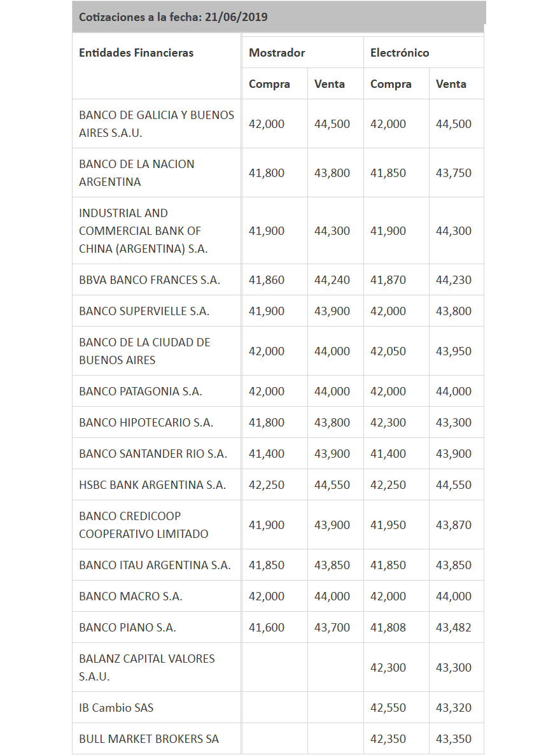
Task: Click BULL MARKET BROKERS SA name
Action: click(149, 739)
